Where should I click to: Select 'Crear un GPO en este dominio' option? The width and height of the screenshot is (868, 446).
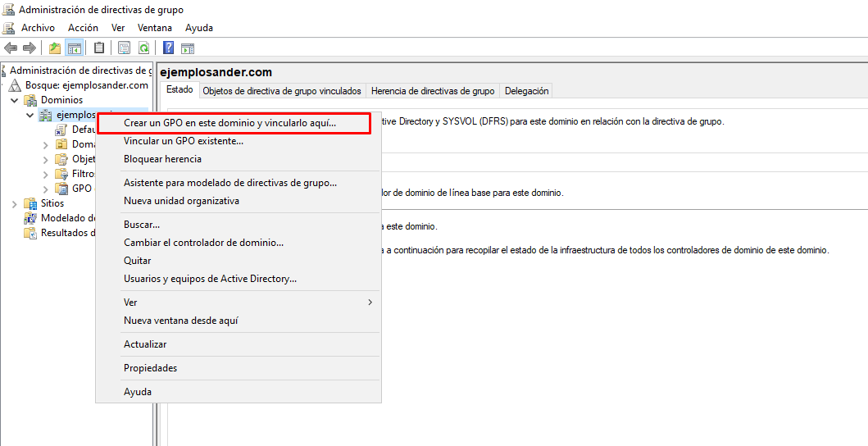pyautogui.click(x=229, y=123)
